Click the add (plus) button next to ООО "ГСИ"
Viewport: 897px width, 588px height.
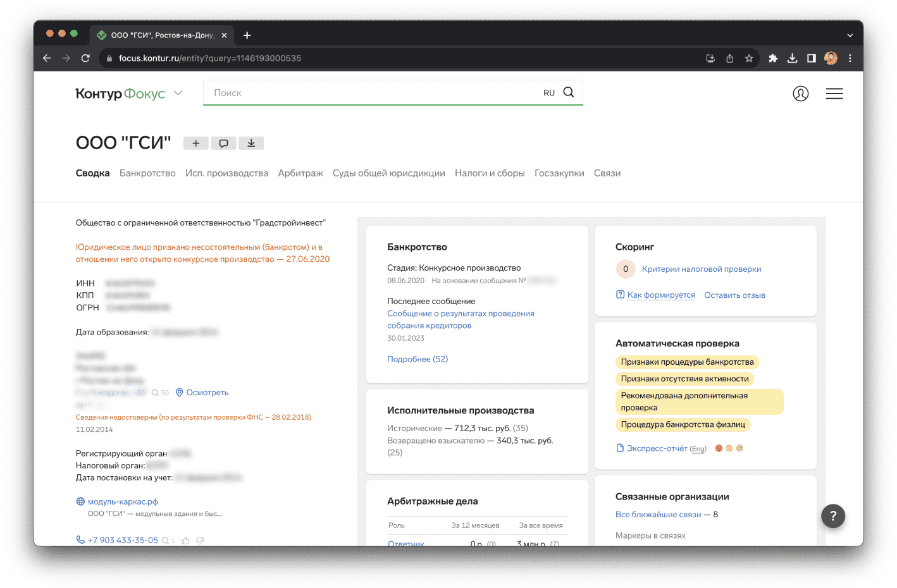tap(196, 144)
